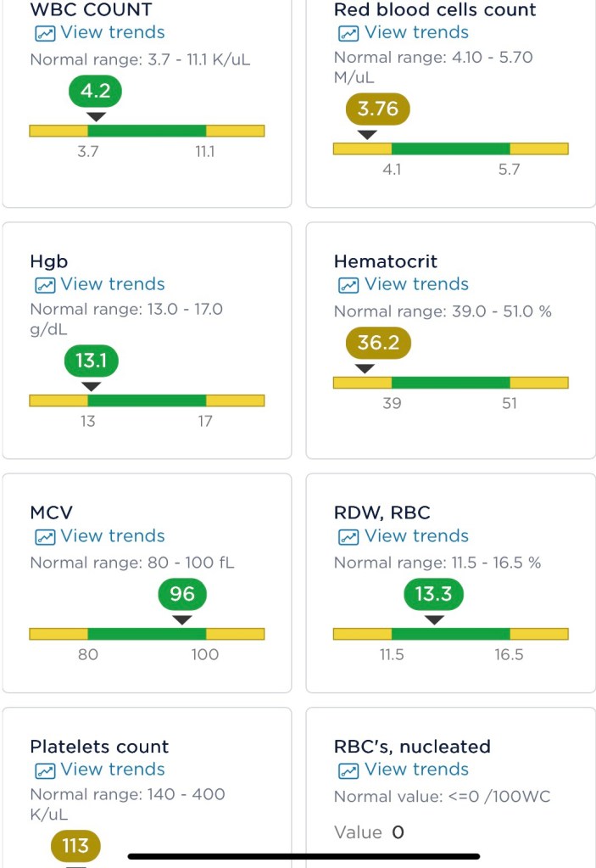Tap the 13.3 RDW value bubble
The image size is (596, 868).
(433, 595)
